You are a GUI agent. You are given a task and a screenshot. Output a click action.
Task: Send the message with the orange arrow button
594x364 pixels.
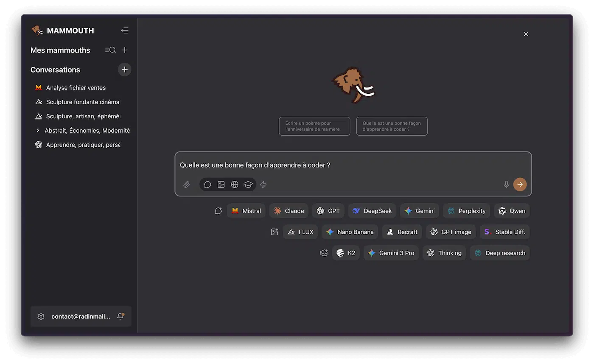(520, 185)
